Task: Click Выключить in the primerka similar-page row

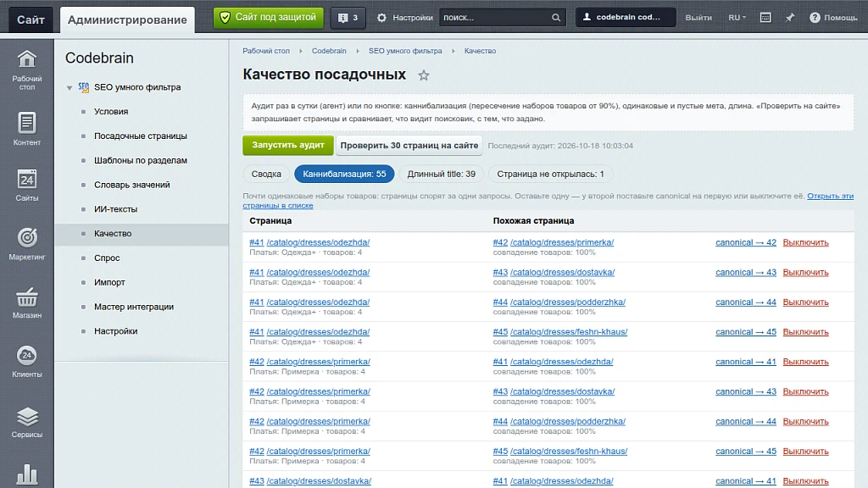Action: tap(805, 242)
